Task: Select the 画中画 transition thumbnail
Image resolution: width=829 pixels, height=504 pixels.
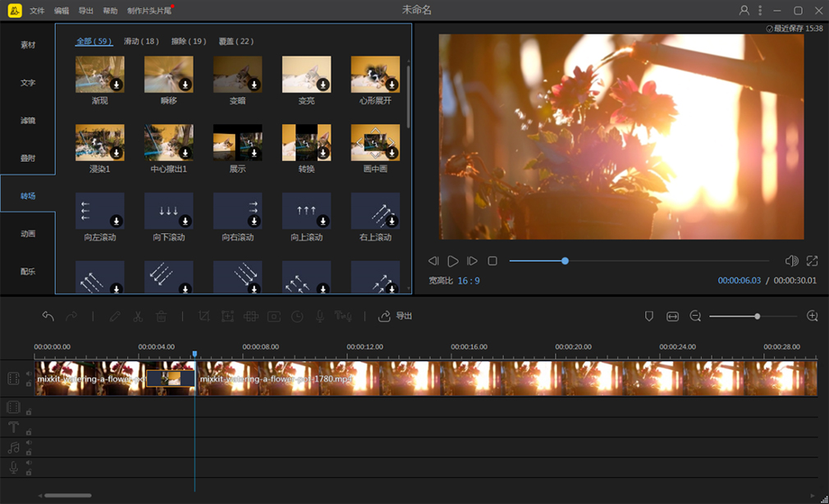Action: coord(375,143)
